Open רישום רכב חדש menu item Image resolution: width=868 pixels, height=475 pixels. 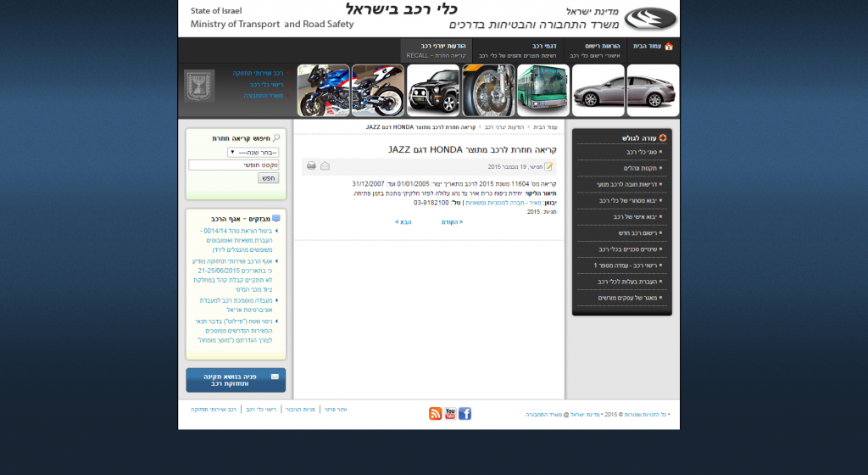(x=637, y=233)
